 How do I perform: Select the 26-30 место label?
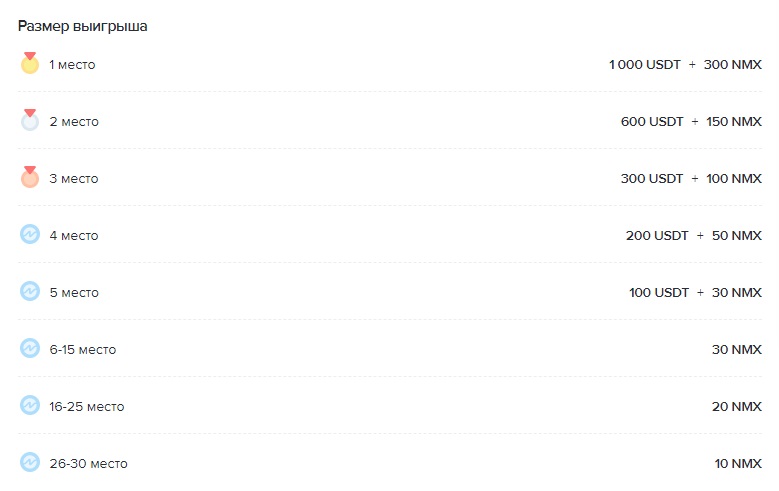88,464
